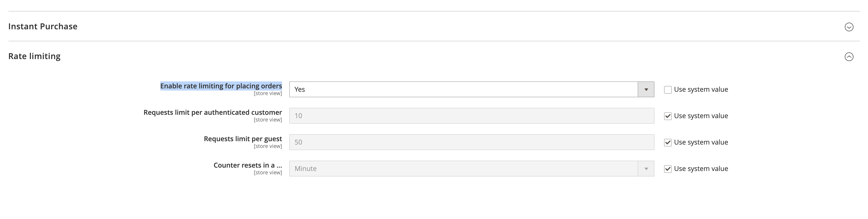Click store view scope under Counter resets
868x219 pixels.
267,172
